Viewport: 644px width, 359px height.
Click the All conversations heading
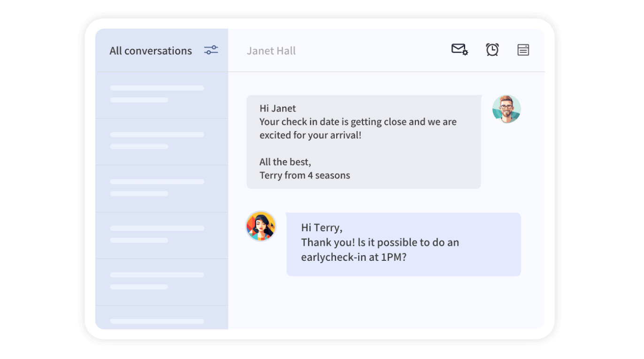[x=151, y=51]
